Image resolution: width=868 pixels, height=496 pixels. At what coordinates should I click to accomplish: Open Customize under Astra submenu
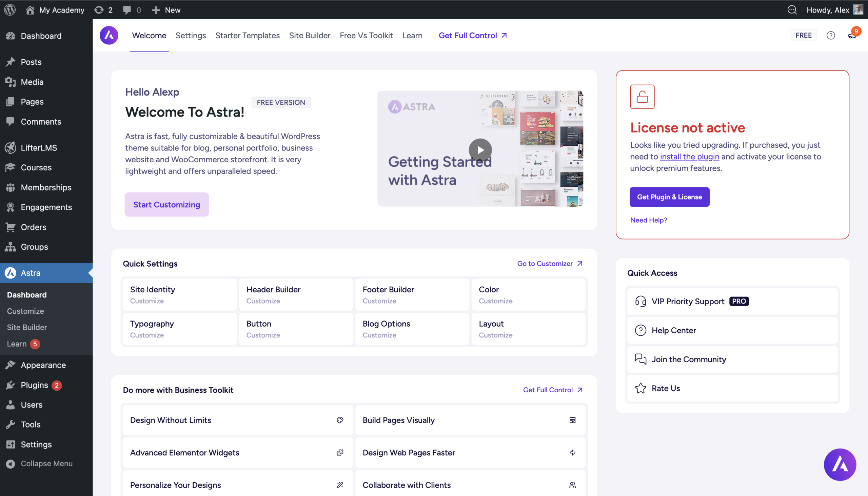[x=25, y=311]
